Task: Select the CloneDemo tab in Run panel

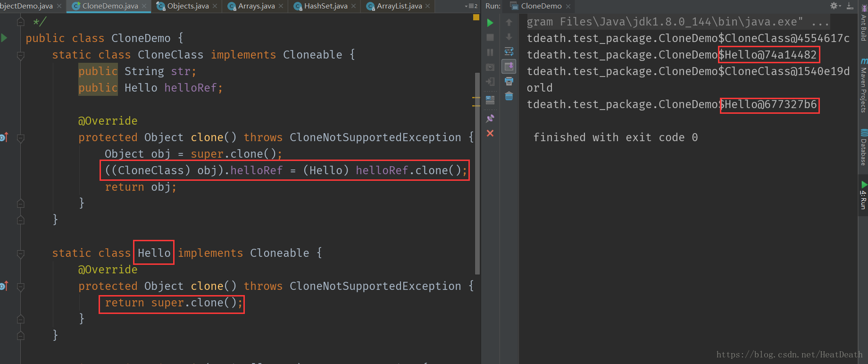Action: pyautogui.click(x=541, y=6)
